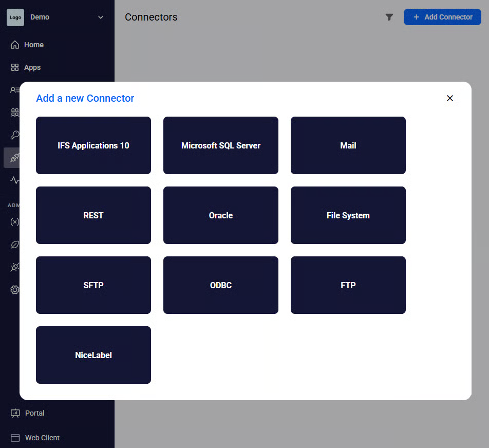This screenshot has height=448, width=489.
Task: Click the Home icon in sidebar
Action: (15, 45)
